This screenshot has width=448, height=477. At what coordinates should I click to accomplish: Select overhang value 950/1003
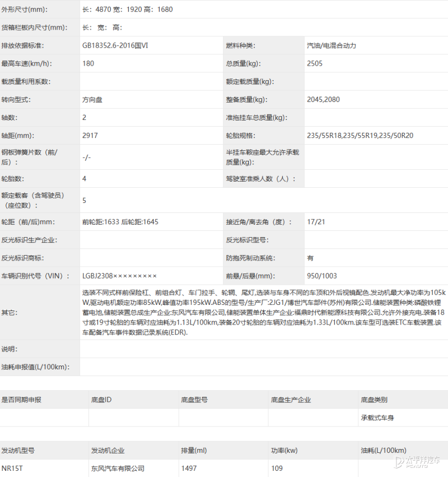click(x=322, y=276)
